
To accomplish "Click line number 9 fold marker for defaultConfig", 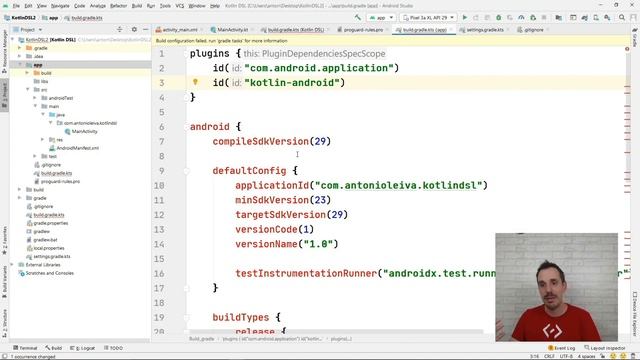I will 187,171.
